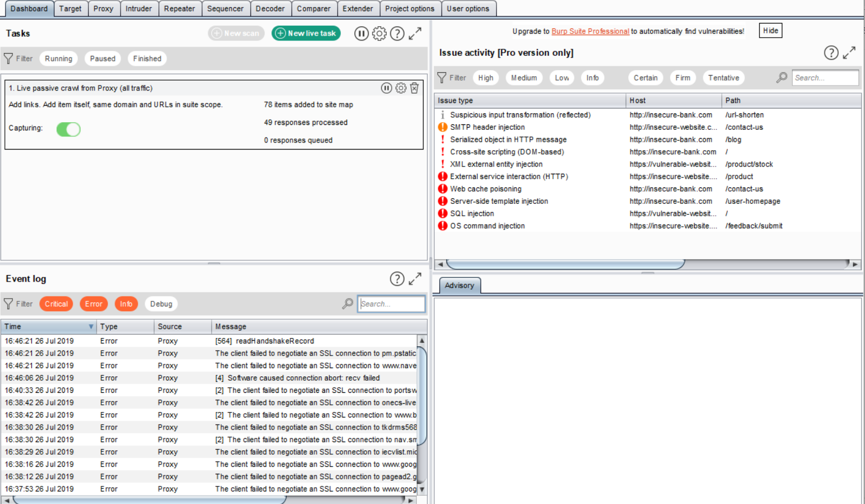Select the SMTP header injection orange icon
Screen dimensions: 865x504
[x=443, y=127]
